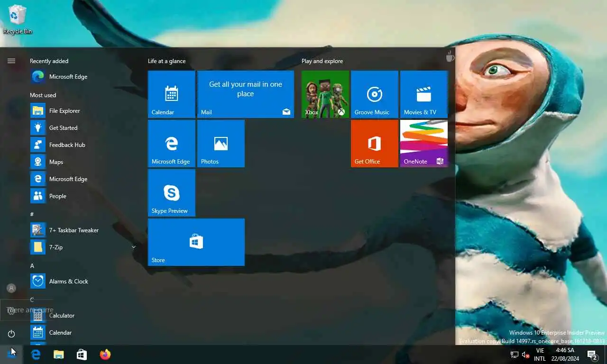Image resolution: width=607 pixels, height=364 pixels.
Task: Click the Life at a glance group title
Action: [166, 61]
